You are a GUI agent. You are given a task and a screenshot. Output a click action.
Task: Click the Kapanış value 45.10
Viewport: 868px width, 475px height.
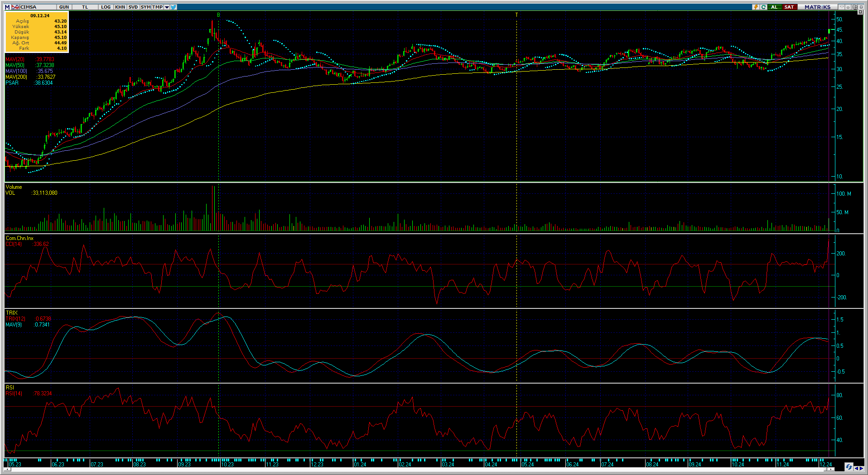(60, 38)
